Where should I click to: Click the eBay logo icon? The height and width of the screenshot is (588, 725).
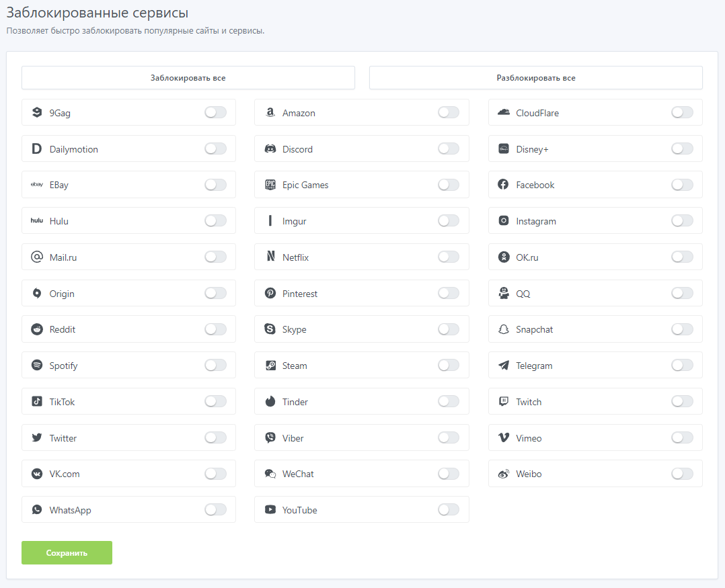(x=37, y=185)
